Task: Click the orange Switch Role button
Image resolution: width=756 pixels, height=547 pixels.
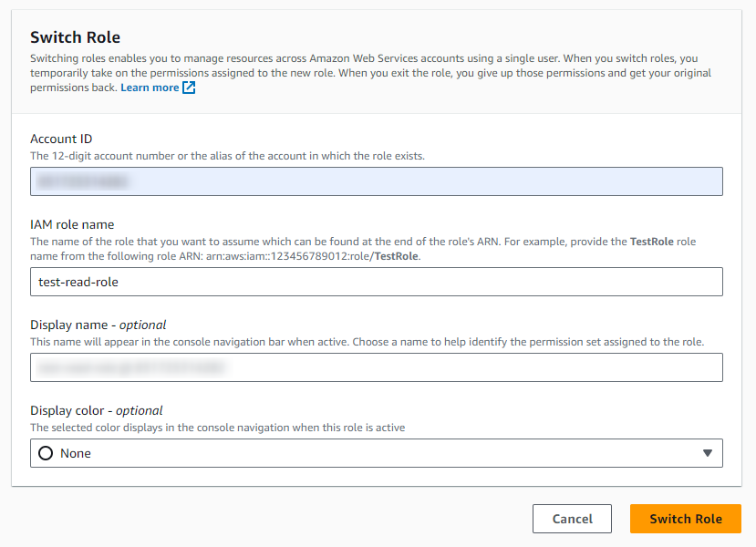Action: [x=685, y=519]
